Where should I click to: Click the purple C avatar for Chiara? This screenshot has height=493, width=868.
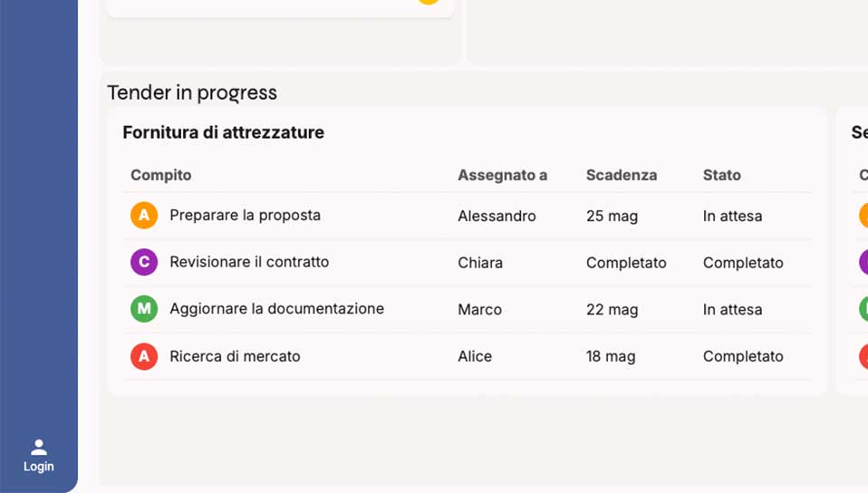pos(144,262)
